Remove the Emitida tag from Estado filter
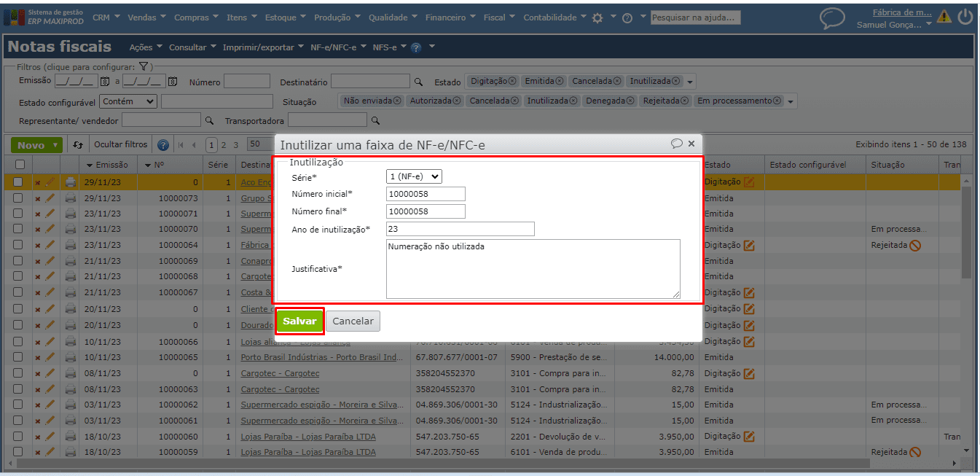Viewport: 980px width, 476px height. 560,81
